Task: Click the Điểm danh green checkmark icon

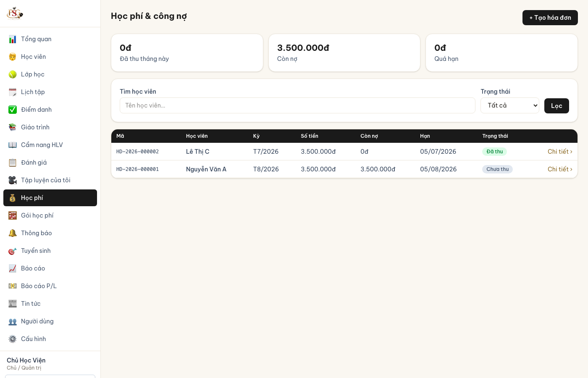Action: [13, 110]
